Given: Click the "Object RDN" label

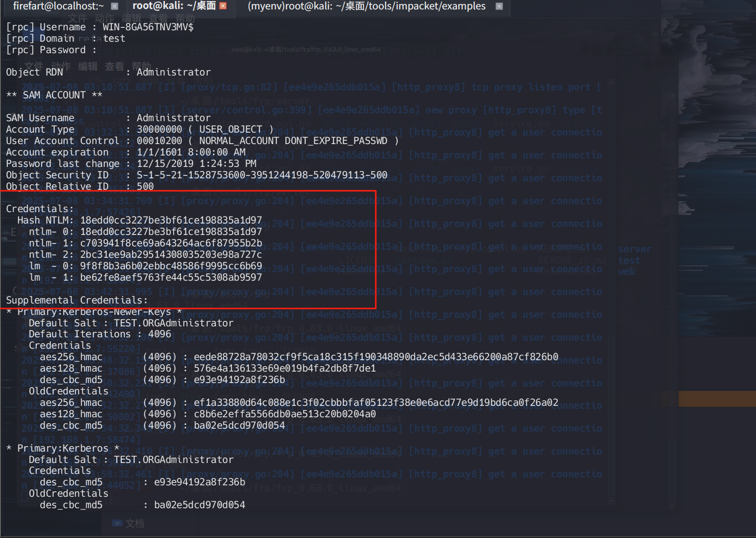Looking at the screenshot, I should point(34,72).
